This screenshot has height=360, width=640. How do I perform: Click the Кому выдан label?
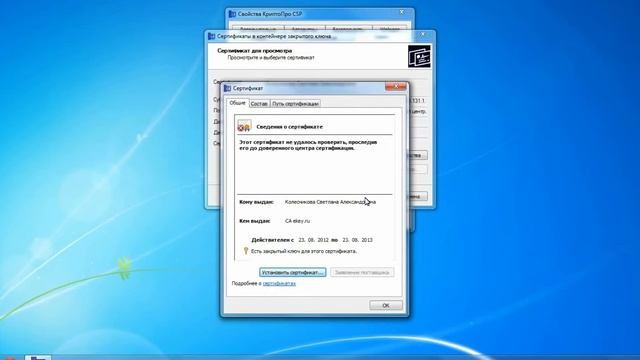point(256,202)
